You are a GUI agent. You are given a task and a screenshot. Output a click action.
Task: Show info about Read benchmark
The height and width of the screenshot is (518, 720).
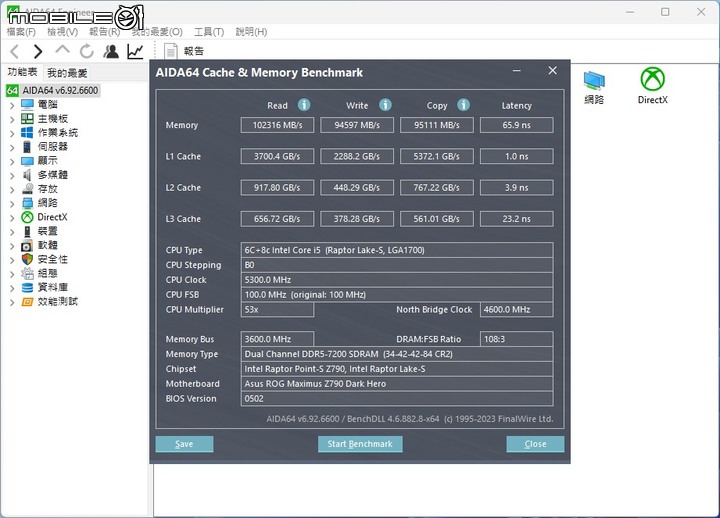pos(304,105)
